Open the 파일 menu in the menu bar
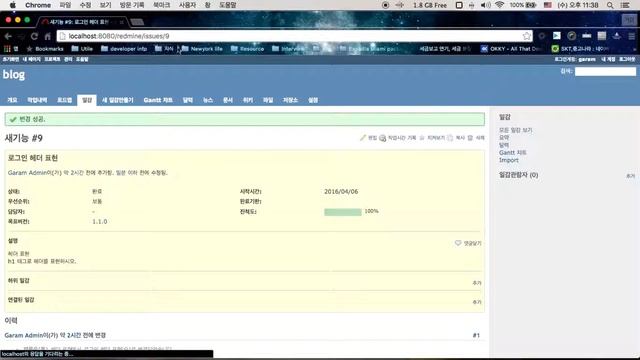Image resolution: width=640 pixels, height=360 pixels. (x=65, y=5)
